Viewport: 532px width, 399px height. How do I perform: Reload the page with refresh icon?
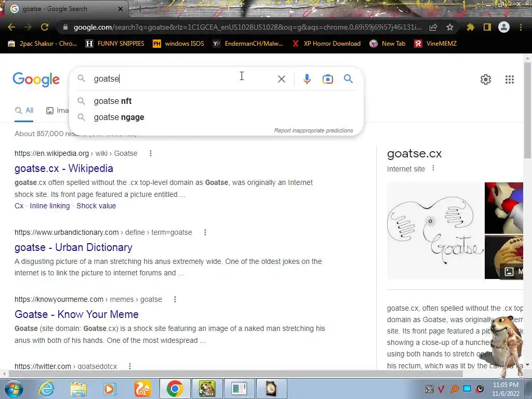(x=45, y=27)
